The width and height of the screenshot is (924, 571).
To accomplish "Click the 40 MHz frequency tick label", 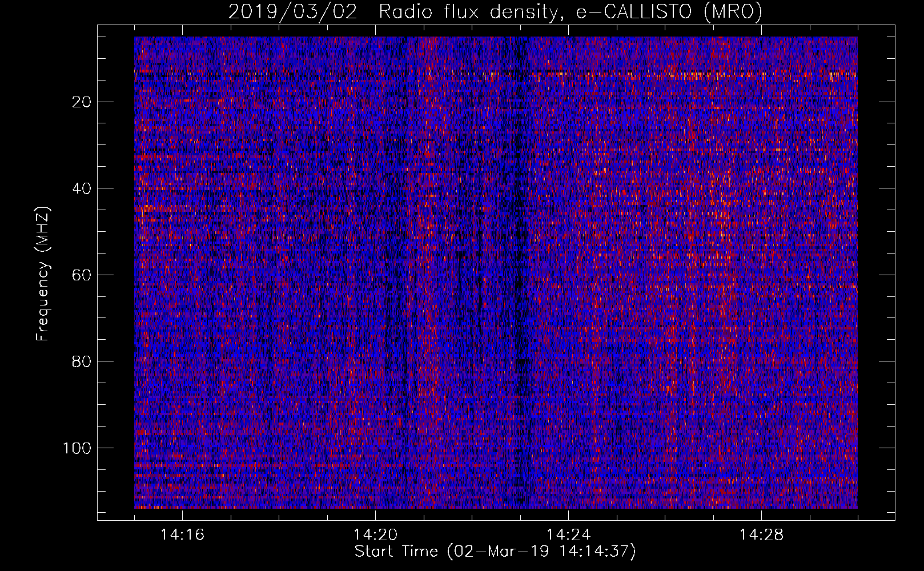I will coord(82,188).
